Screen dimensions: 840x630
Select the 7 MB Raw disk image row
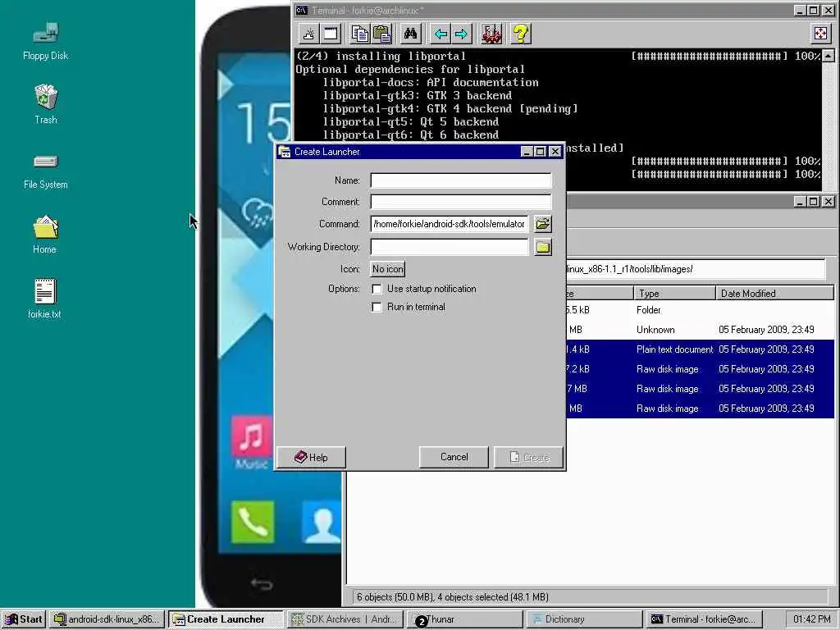click(x=700, y=389)
